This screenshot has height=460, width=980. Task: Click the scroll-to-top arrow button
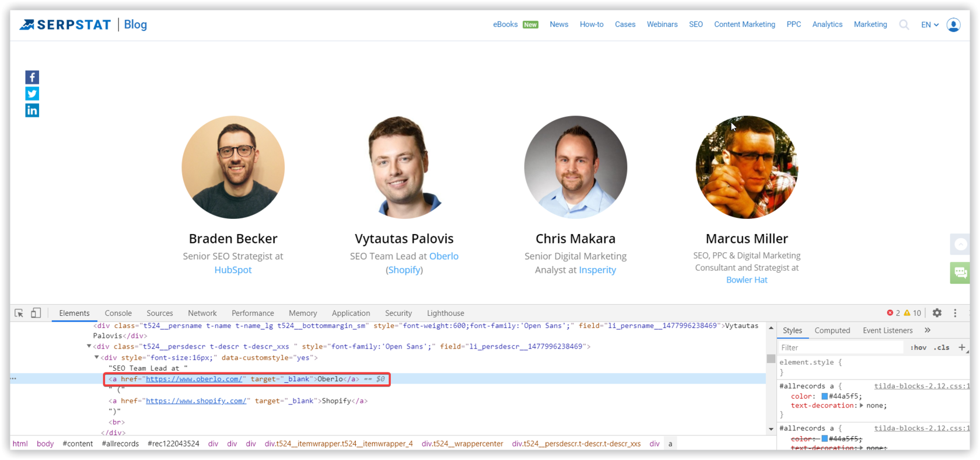[x=960, y=244]
